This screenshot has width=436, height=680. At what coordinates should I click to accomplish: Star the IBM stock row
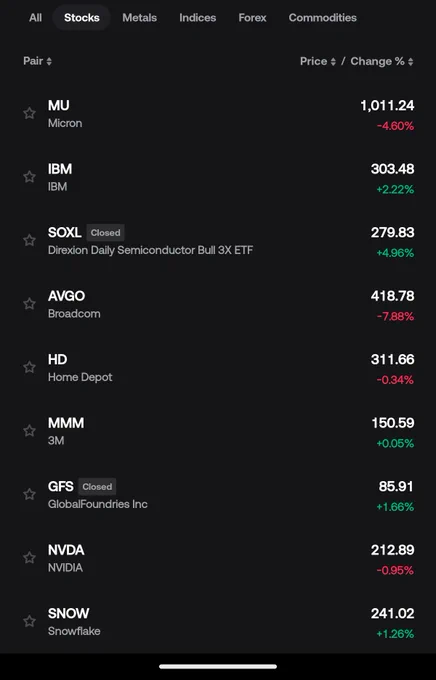click(x=30, y=177)
